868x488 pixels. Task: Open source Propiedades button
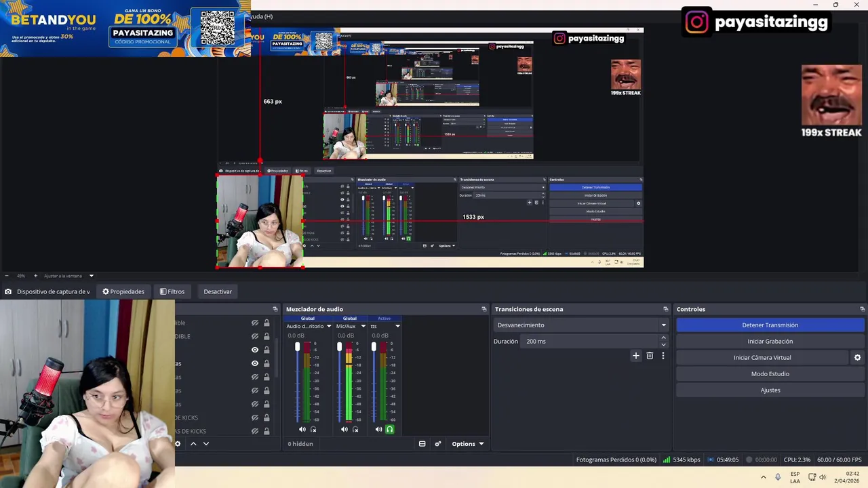pos(123,291)
